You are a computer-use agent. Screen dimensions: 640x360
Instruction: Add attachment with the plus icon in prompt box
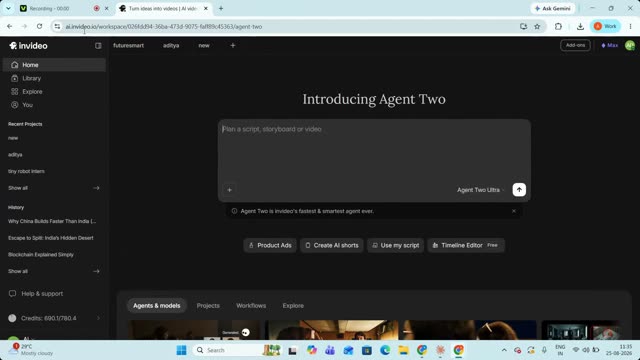229,190
